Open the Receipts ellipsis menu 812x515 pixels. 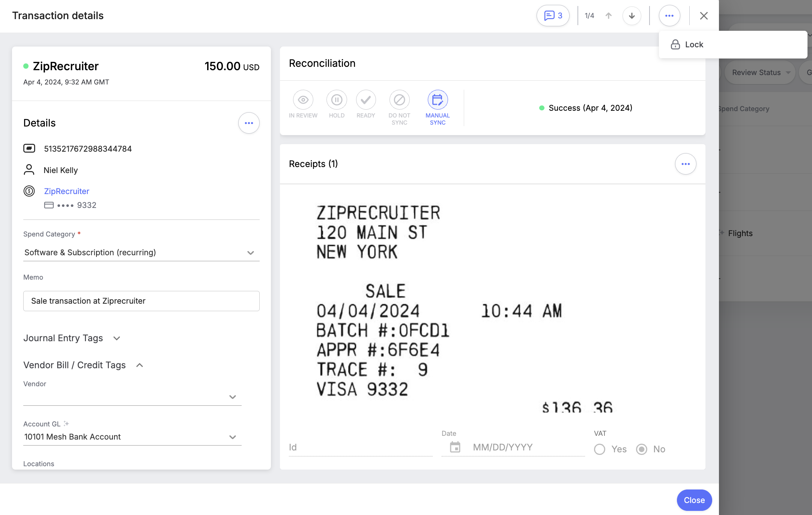tap(686, 164)
